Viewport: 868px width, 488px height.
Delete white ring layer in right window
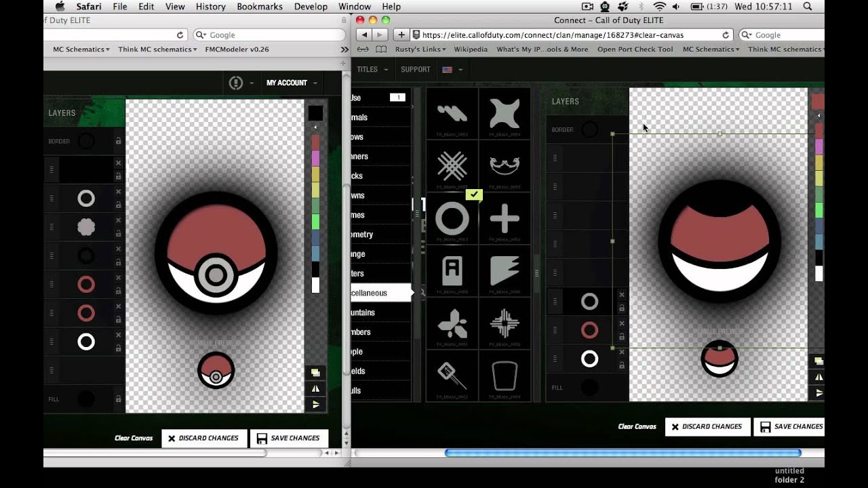pyautogui.click(x=622, y=352)
